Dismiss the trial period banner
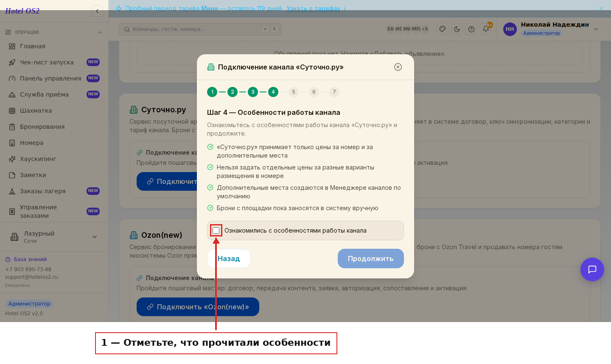The width and height of the screenshot is (611, 364). [x=601, y=8]
